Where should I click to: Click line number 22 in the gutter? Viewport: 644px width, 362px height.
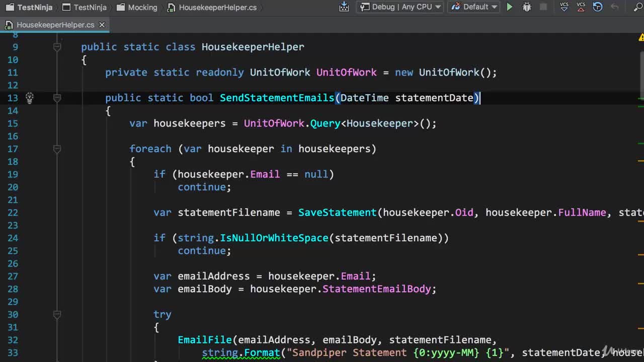(x=13, y=213)
